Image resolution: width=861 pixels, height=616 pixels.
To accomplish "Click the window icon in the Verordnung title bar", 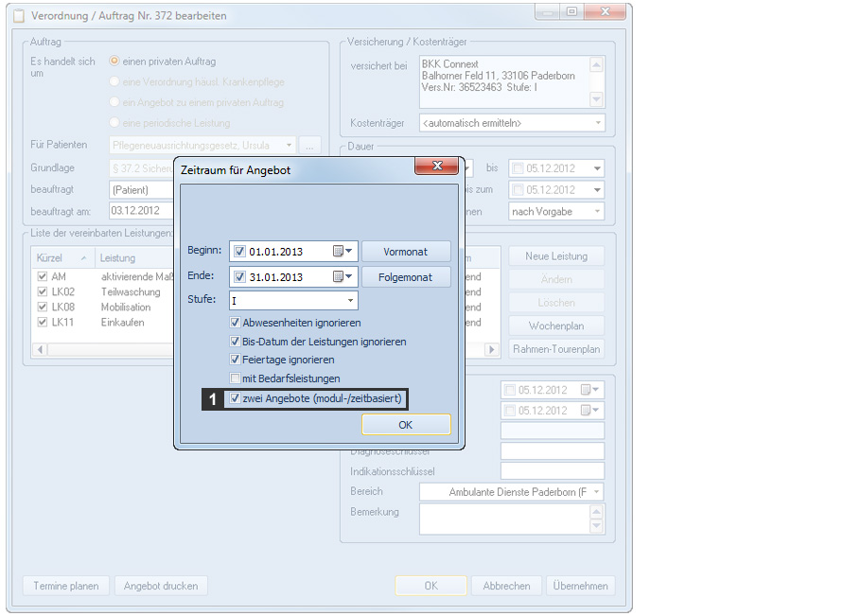I will tap(19, 16).
